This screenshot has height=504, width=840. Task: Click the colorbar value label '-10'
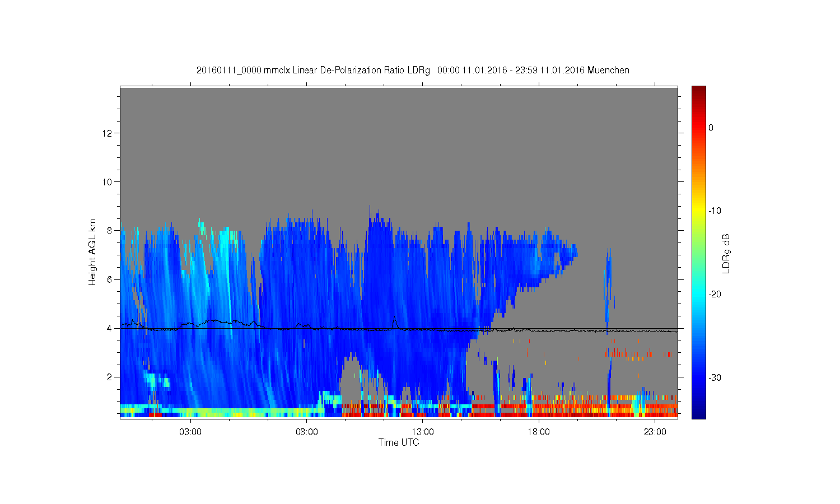[715, 211]
